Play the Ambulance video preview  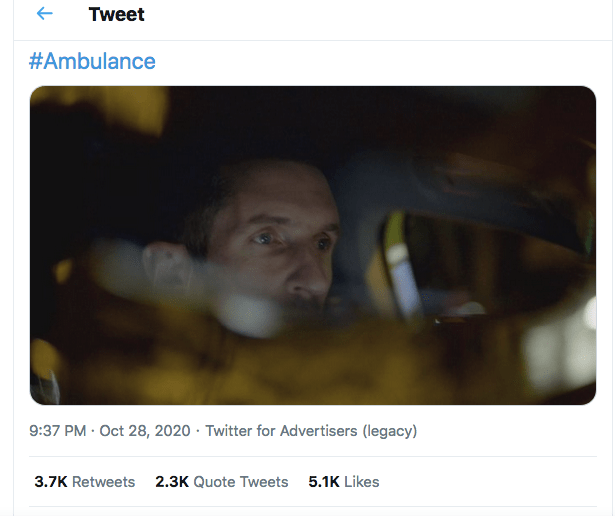[x=313, y=245]
